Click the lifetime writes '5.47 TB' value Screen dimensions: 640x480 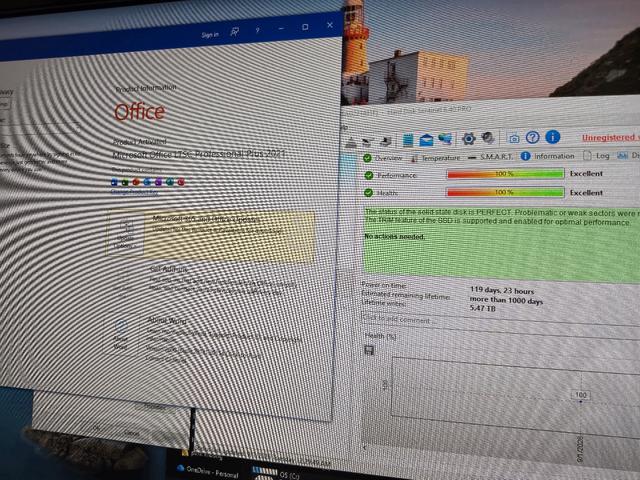click(x=482, y=308)
